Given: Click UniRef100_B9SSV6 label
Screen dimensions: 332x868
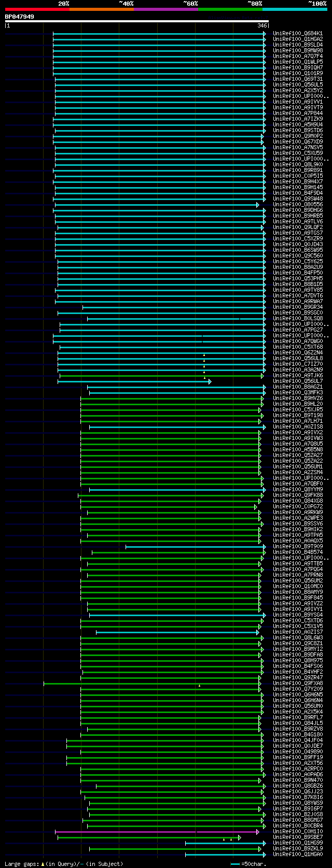Looking at the screenshot, I should (x=298, y=523).
